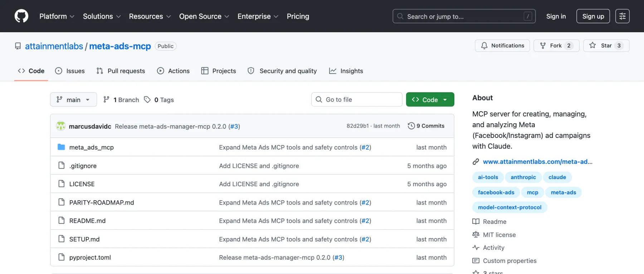The image size is (644, 274).
Task: Click the tag icon next to 0 Tags
Action: [147, 100]
